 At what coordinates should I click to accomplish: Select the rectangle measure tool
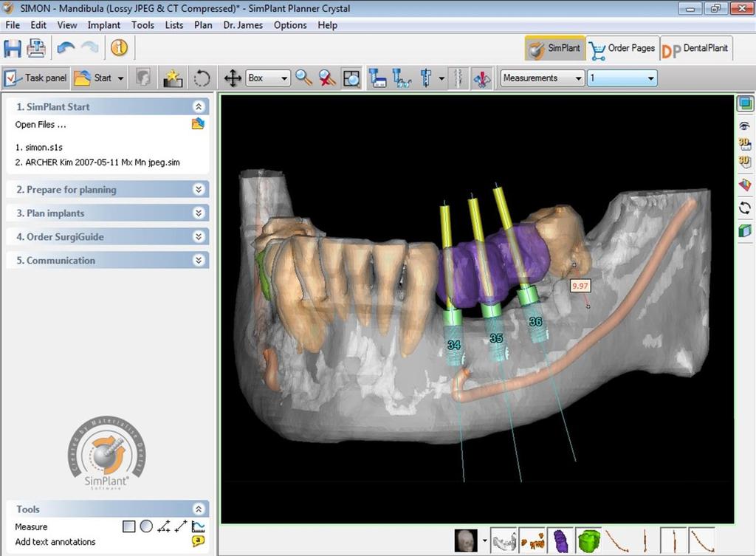pos(128,526)
